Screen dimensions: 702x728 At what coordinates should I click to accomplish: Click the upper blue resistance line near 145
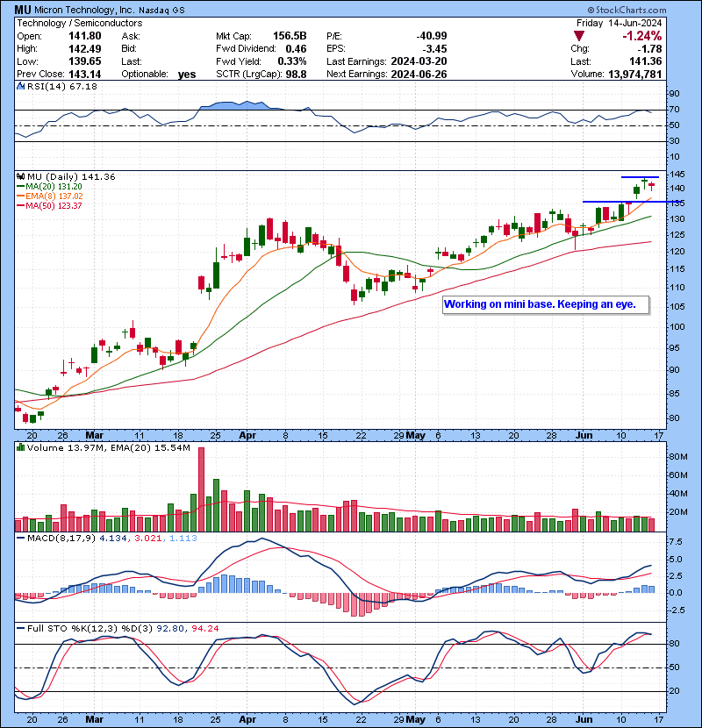point(640,177)
